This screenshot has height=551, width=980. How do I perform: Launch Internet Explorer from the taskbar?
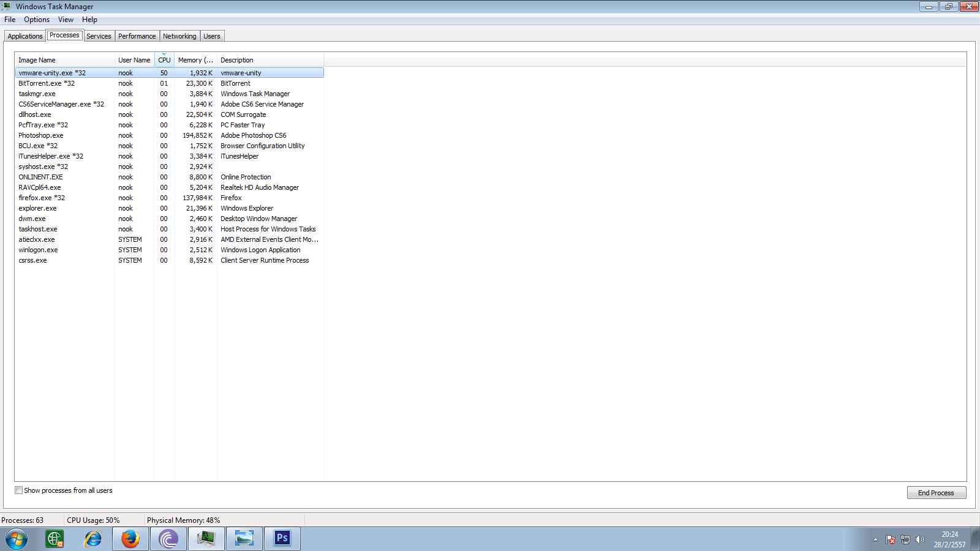pos(92,539)
